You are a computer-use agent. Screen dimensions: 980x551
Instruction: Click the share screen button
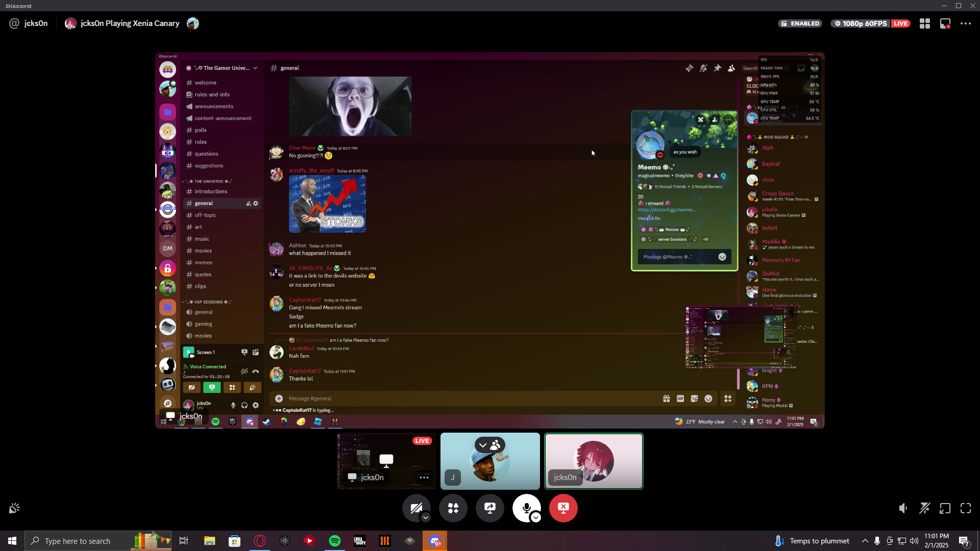click(x=490, y=508)
